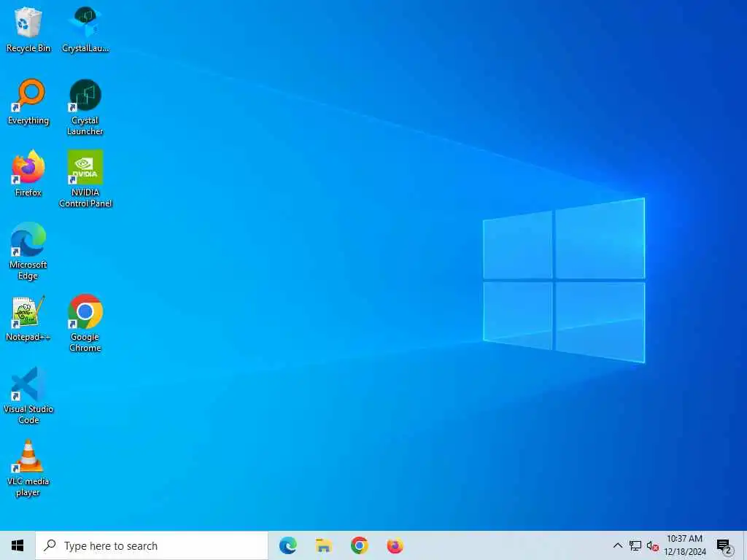Image resolution: width=747 pixels, height=560 pixels.
Task: Click the Show desktop sliver button
Action: [745, 545]
